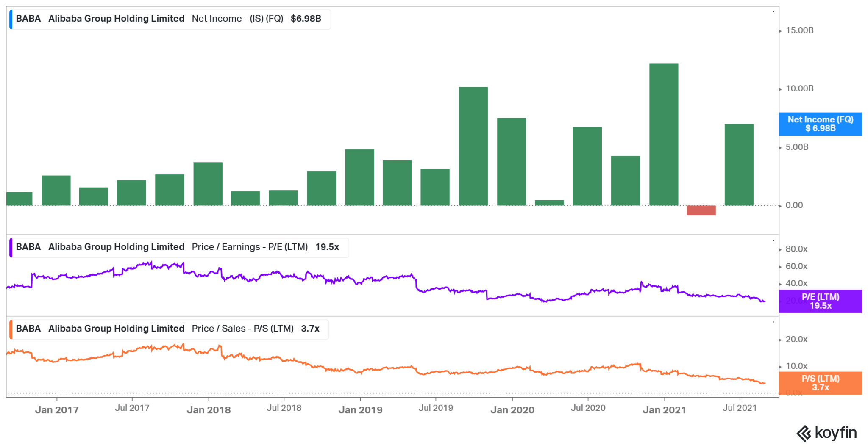
Task: Click BABA ticker in the Net Income legend
Action: point(28,19)
